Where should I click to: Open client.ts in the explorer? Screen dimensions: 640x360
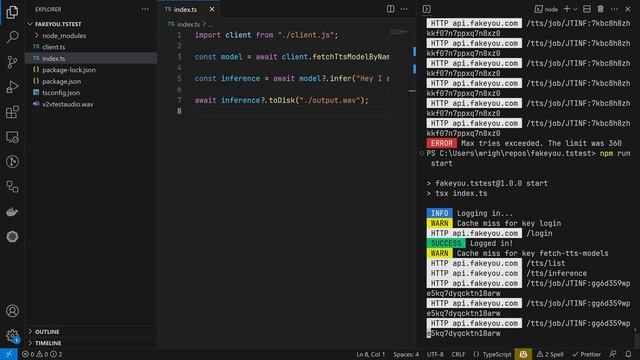53,47
